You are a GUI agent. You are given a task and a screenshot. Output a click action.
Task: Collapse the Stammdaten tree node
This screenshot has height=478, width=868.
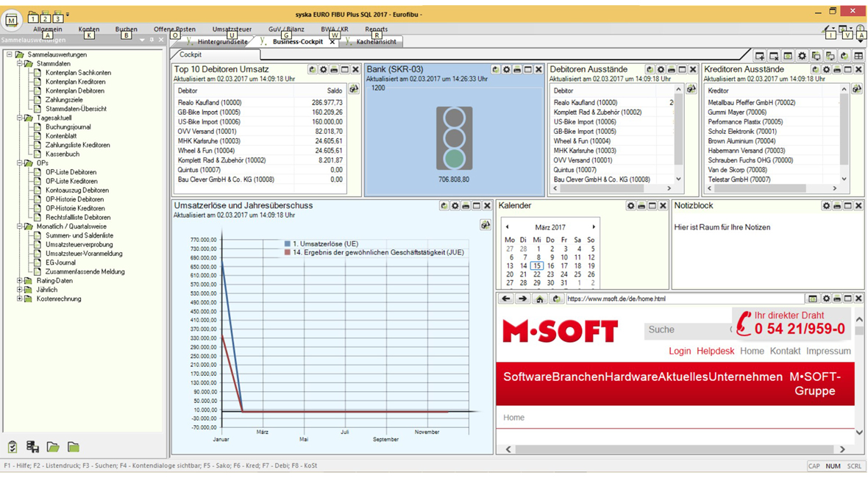click(20, 64)
